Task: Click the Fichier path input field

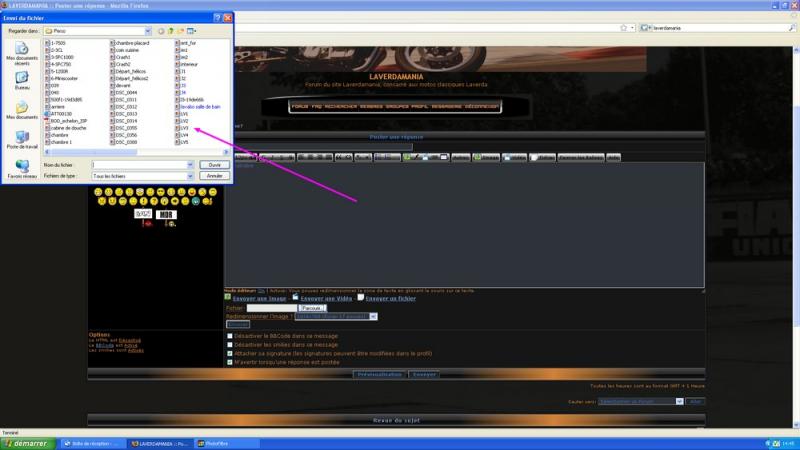Action: 271,308
